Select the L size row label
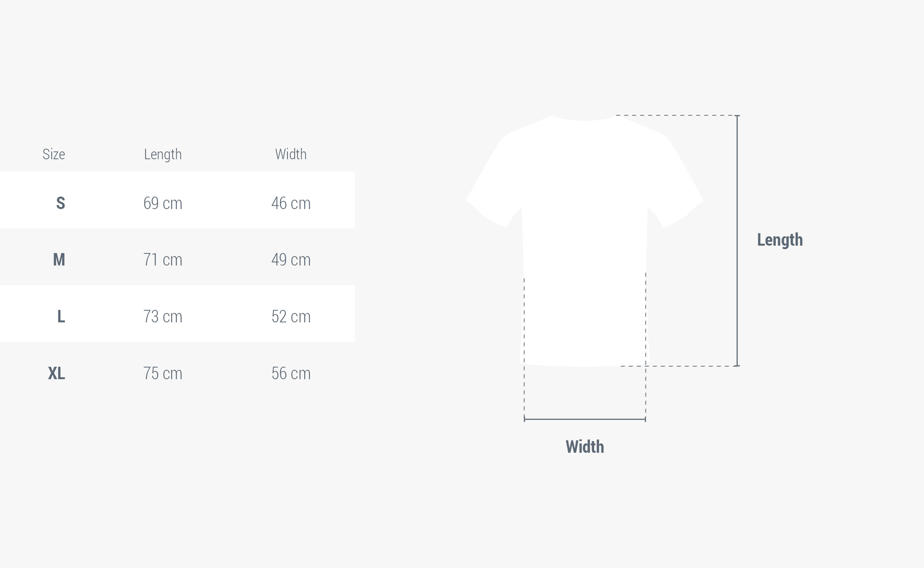Image resolution: width=924 pixels, height=568 pixels. (61, 317)
